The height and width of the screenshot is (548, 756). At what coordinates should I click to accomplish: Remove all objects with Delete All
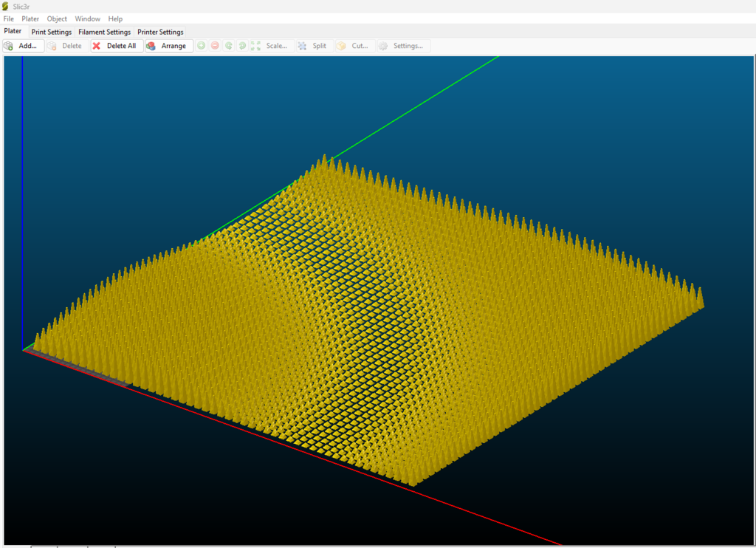[115, 46]
